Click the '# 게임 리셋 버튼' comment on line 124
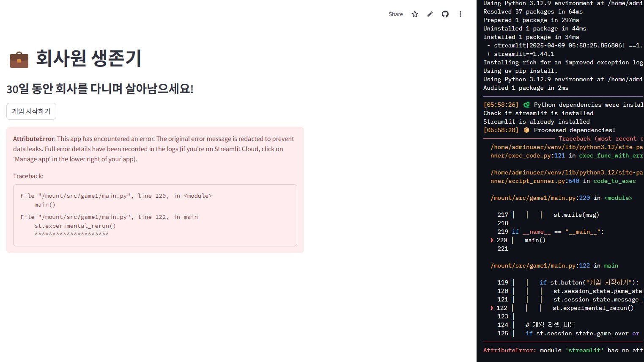This screenshot has width=644, height=362. (x=551, y=325)
